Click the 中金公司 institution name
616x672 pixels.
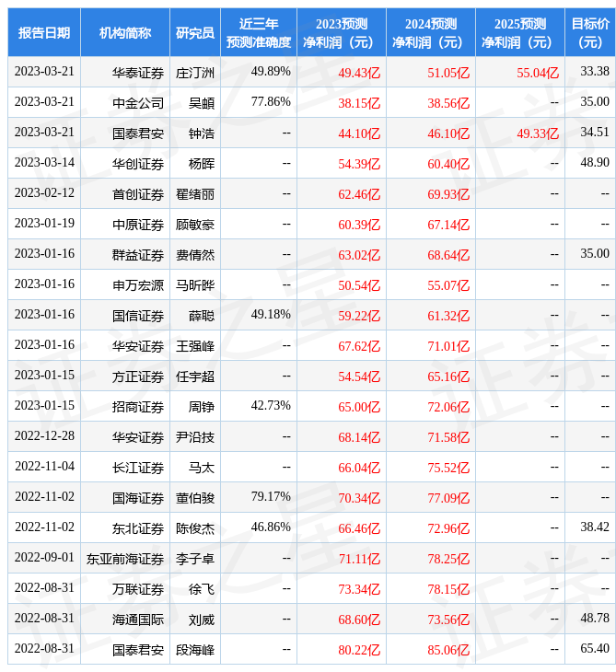(138, 103)
